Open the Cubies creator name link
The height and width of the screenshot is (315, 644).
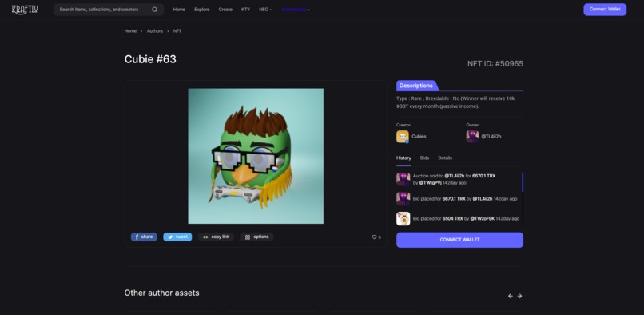click(419, 137)
